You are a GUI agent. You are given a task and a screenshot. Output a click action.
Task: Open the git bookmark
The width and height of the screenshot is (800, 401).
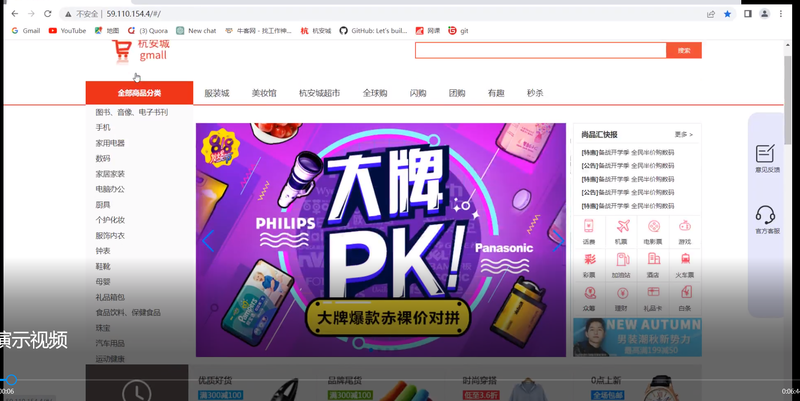click(458, 31)
